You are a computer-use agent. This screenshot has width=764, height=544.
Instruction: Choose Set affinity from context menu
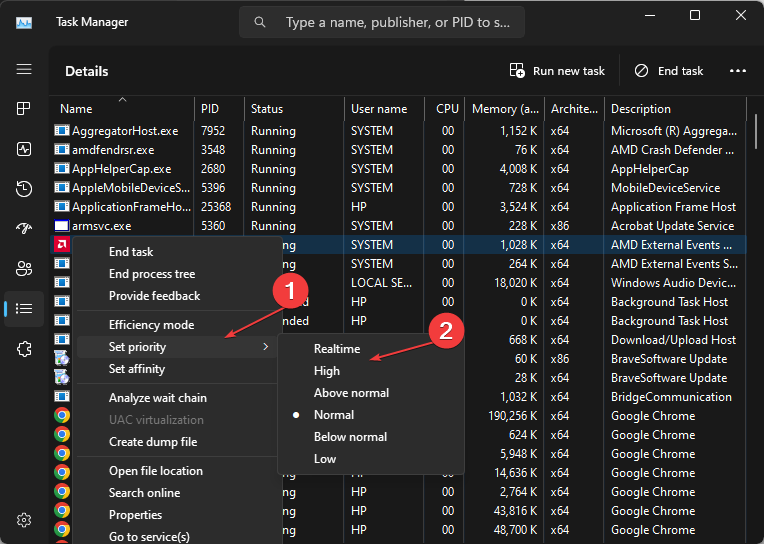tap(137, 369)
